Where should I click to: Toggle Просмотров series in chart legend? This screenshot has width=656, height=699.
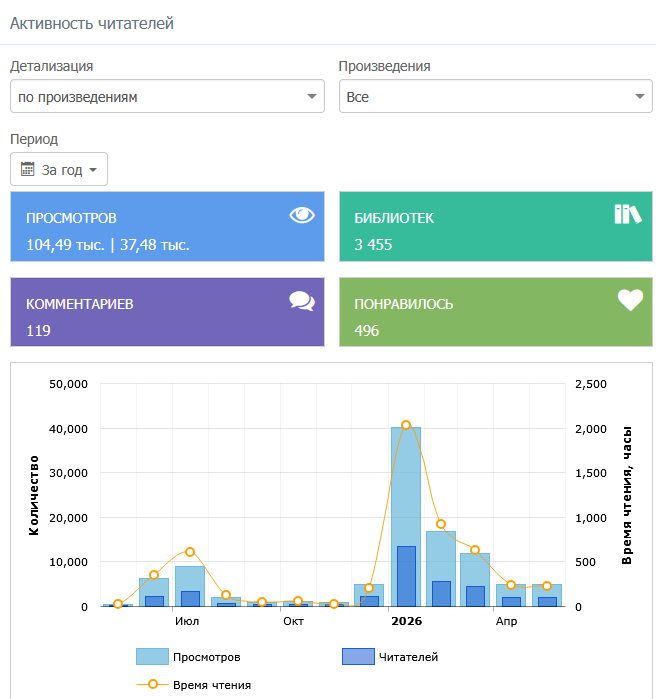(x=188, y=657)
